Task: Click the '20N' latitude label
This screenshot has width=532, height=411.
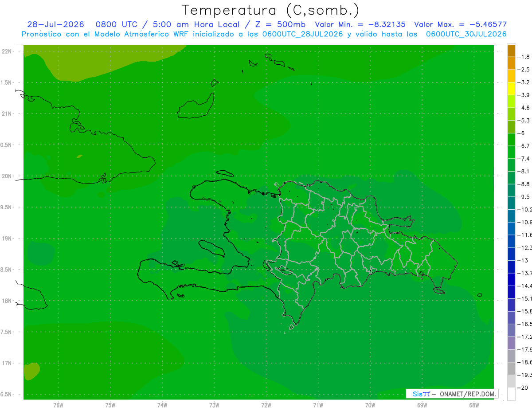Action: pyautogui.click(x=8, y=176)
